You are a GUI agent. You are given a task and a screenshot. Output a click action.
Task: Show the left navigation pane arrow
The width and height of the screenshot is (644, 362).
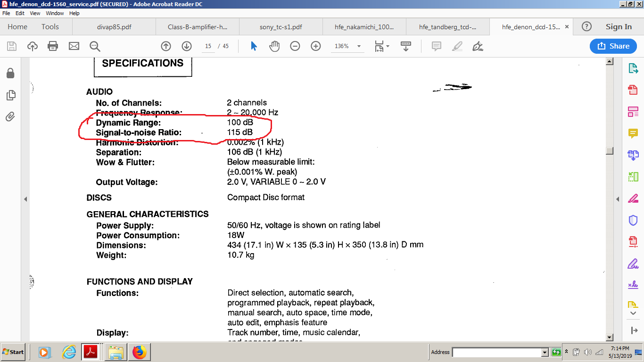coord(25,199)
